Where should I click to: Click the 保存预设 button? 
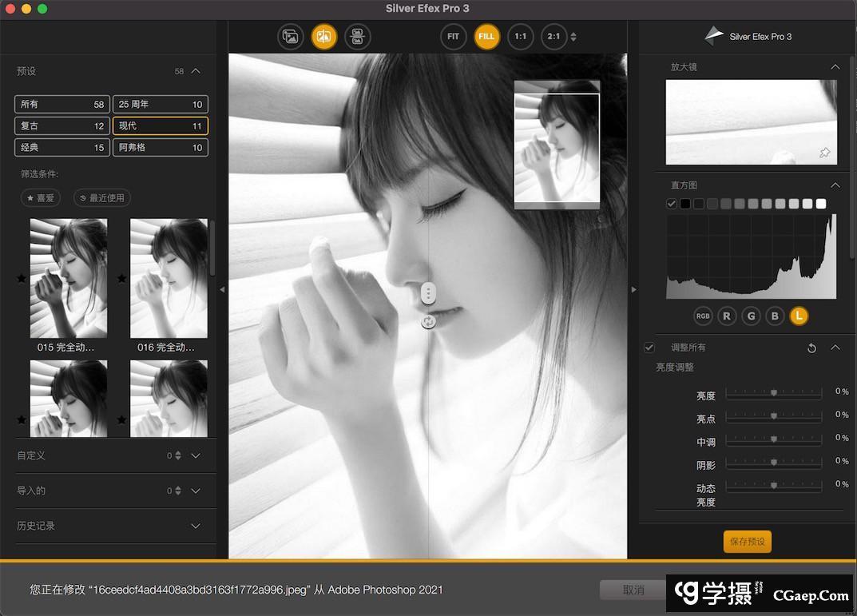[747, 542]
